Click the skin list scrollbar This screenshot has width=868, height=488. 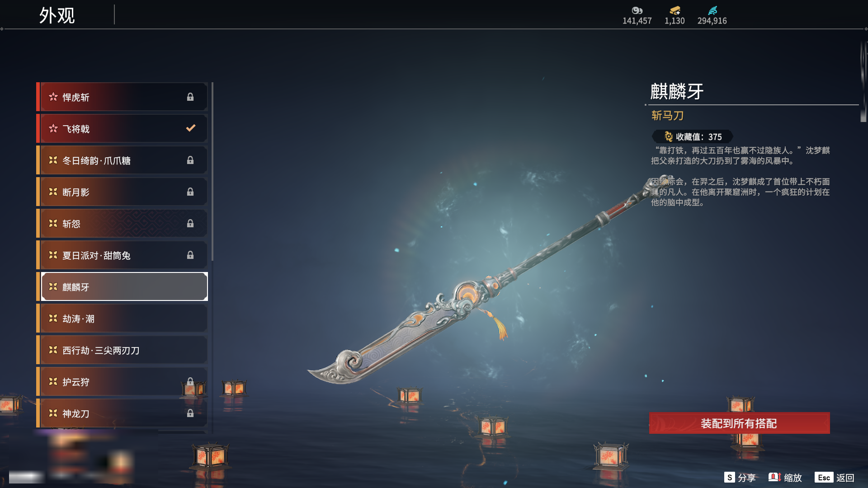pyautogui.click(x=212, y=172)
